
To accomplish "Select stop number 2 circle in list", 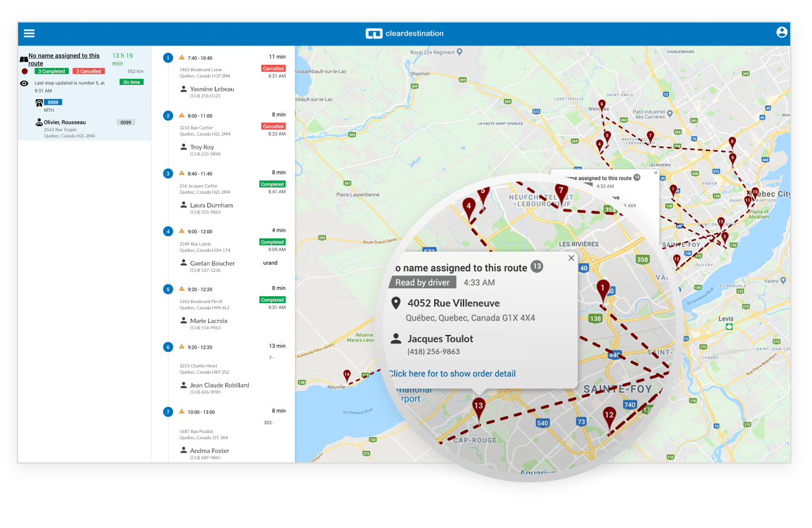I will pos(167,116).
